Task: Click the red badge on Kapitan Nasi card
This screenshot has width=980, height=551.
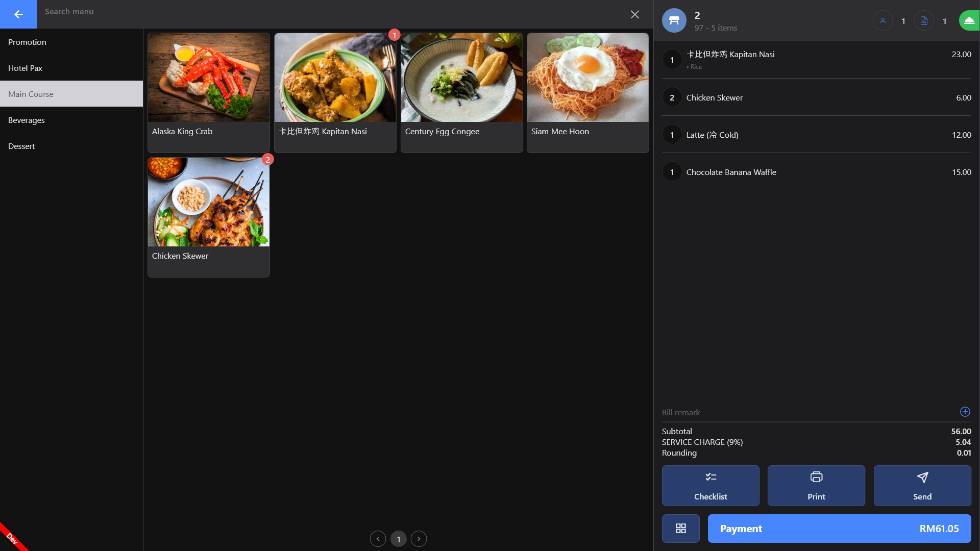Action: [394, 35]
